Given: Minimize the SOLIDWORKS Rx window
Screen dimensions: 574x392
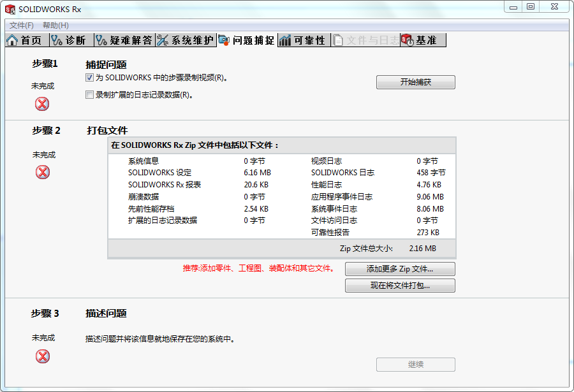Looking at the screenshot, I should point(513,6).
